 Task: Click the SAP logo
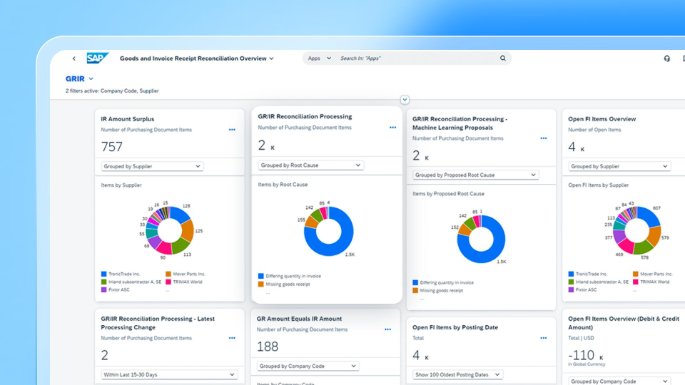(97, 58)
